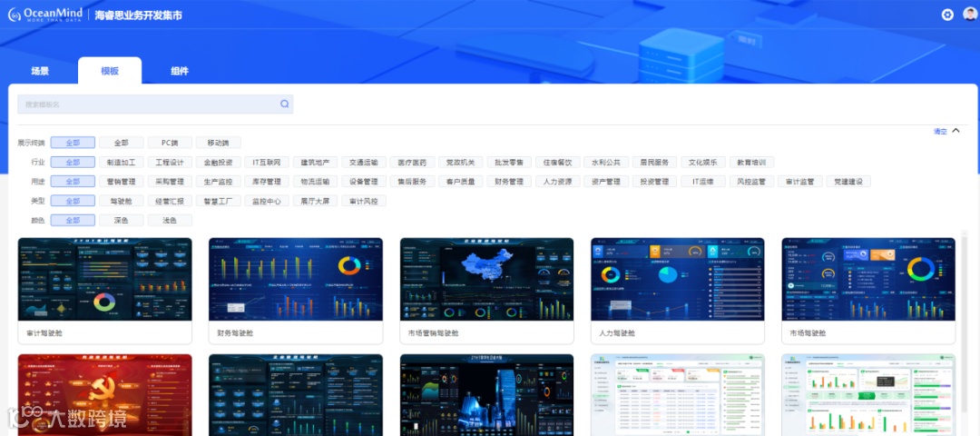This screenshot has height=436, width=980.
Task: Choose the 库存管理 usage tag
Action: coord(267,182)
